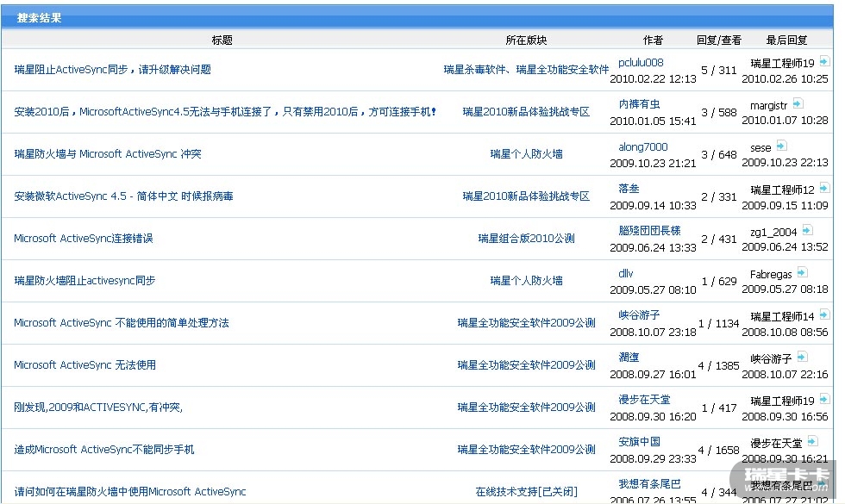View author profile 落叁

click(629, 189)
